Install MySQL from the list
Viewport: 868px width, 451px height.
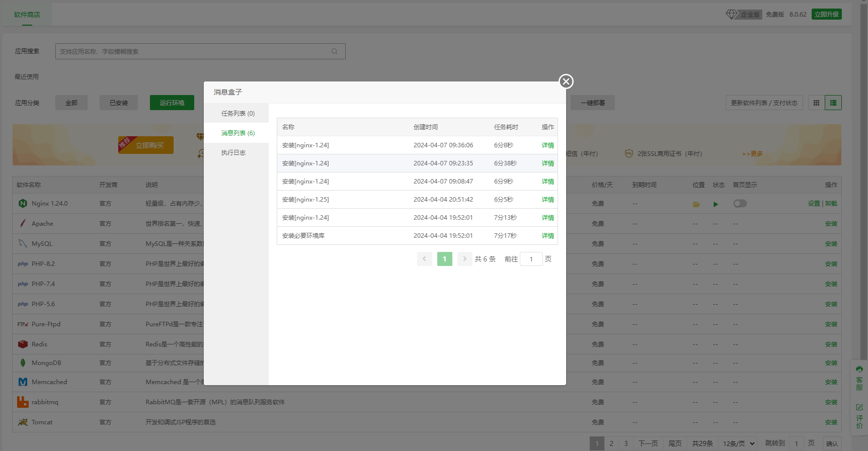click(831, 244)
